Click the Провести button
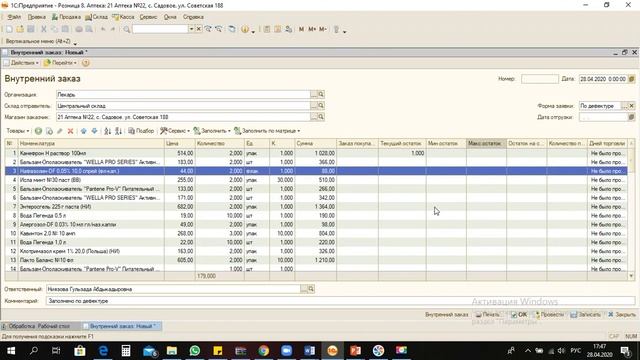Screen dimensions: 640x360 549,315
